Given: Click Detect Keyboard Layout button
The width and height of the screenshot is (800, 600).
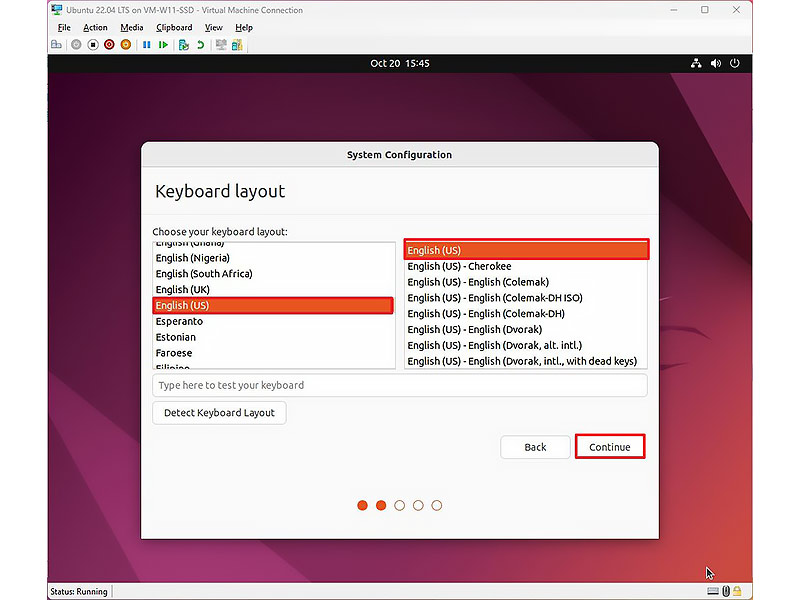Looking at the screenshot, I should pos(219,413).
